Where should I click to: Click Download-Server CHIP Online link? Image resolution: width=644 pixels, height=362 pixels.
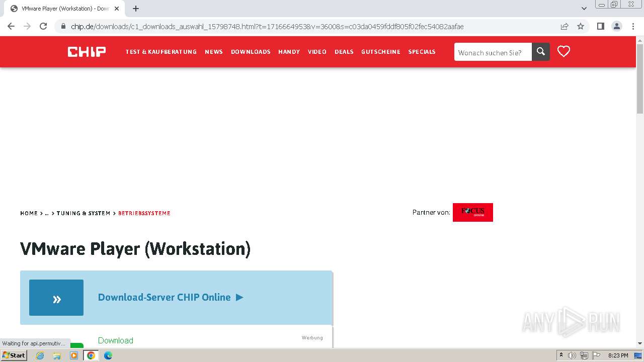pos(171,297)
